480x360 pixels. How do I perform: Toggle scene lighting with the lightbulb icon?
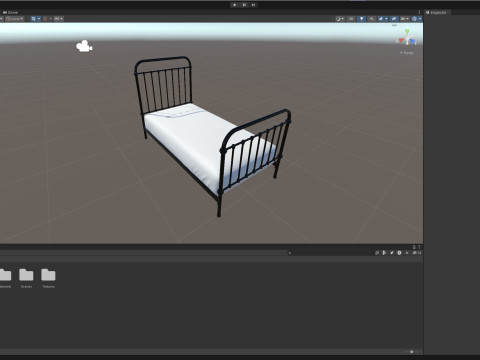coord(361,19)
